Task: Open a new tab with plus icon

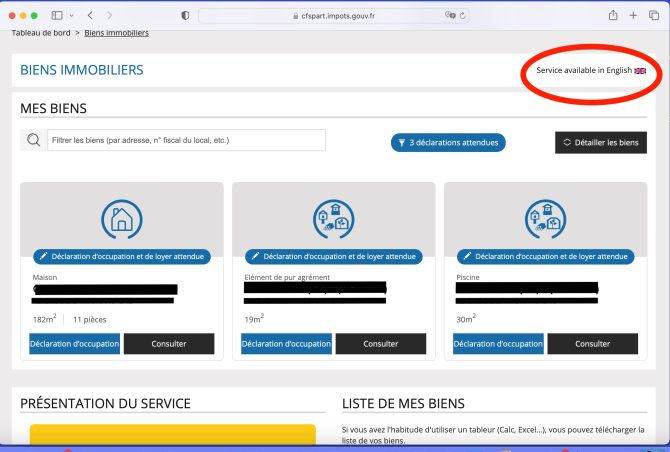Action: coord(633,16)
